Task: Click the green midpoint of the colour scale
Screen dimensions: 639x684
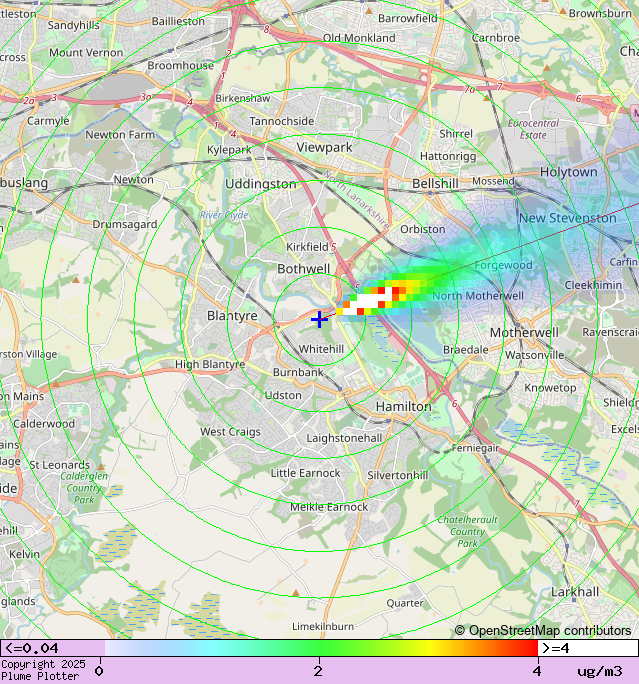Action: coord(320,648)
